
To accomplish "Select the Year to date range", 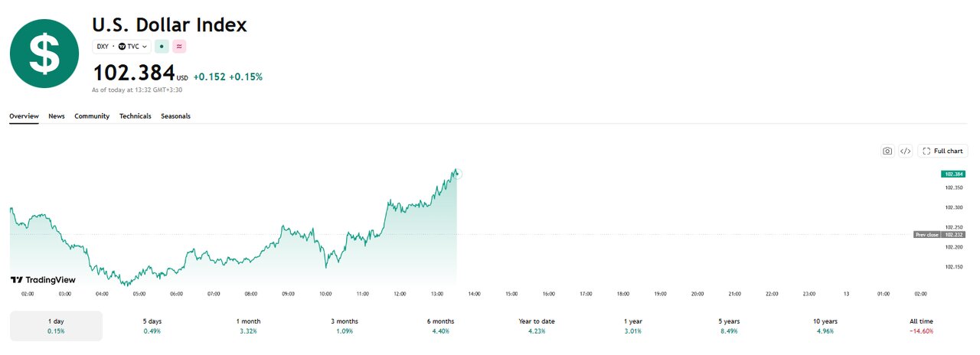I will click(536, 326).
